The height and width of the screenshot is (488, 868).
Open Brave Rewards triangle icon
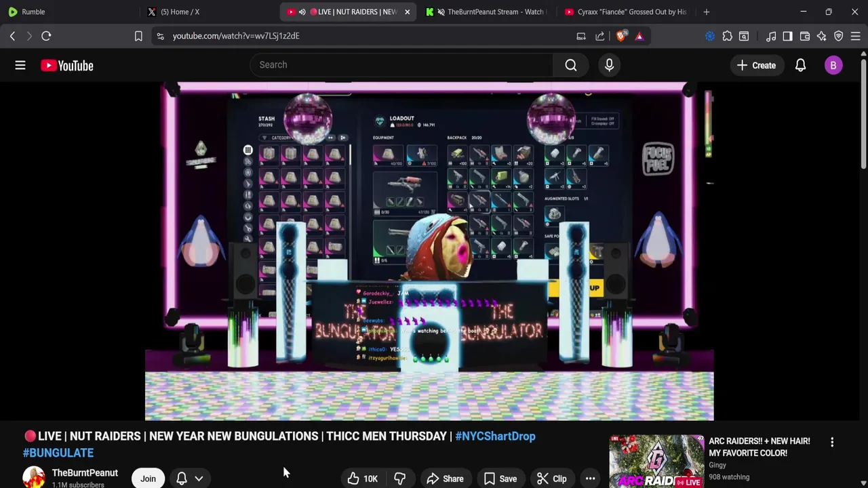[639, 36]
